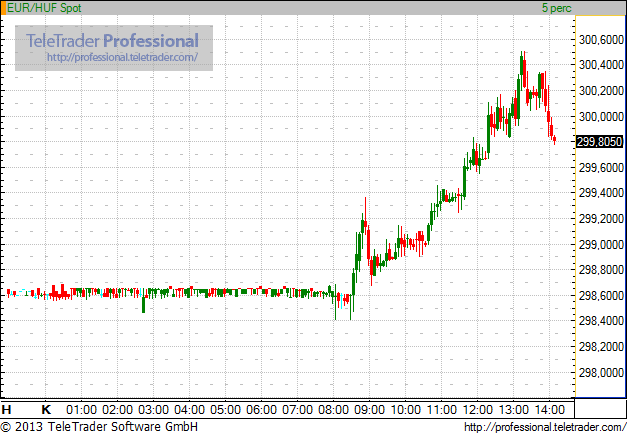The height and width of the screenshot is (436, 627).
Task: Click the 298,8000 price axis label
Action: 601,270
